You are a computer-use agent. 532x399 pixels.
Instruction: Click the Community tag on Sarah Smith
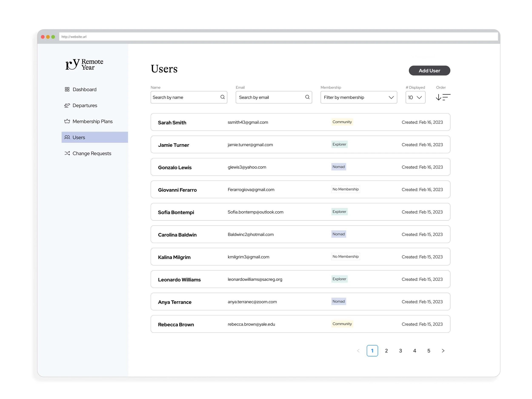point(342,122)
